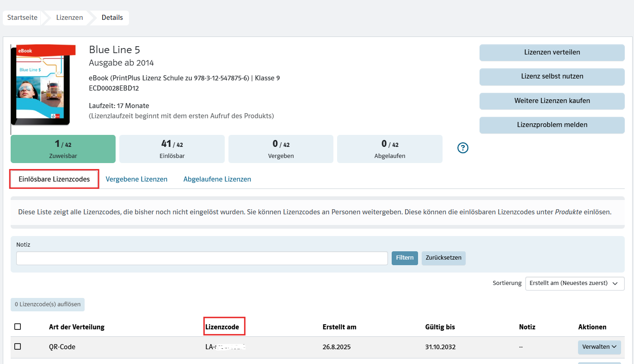This screenshot has height=364, width=634.
Task: Open the Sortierung dropdown
Action: 574,283
